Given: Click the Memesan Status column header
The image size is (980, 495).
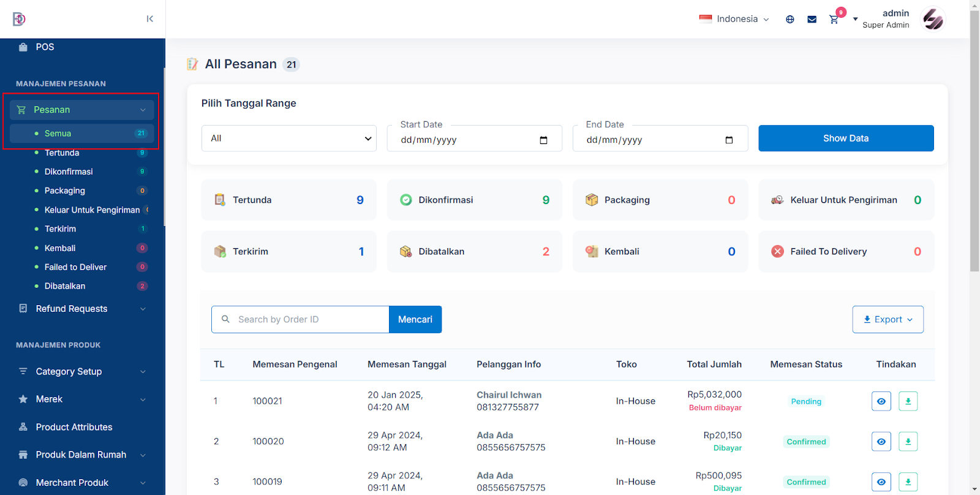Looking at the screenshot, I should (806, 365).
